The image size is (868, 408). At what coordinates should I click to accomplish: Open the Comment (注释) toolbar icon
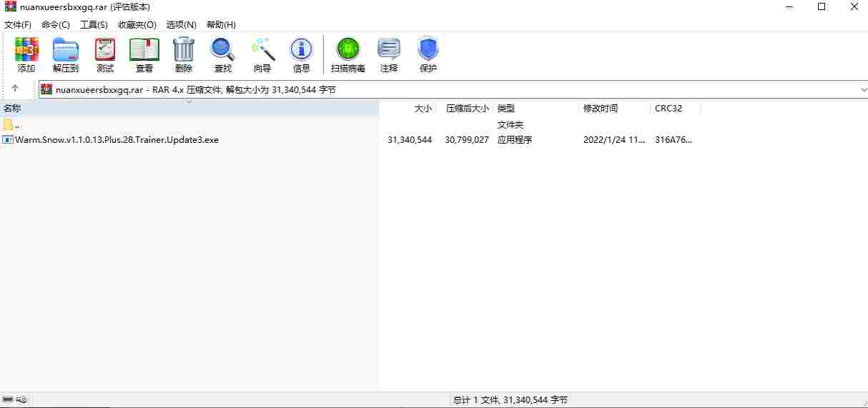point(389,55)
